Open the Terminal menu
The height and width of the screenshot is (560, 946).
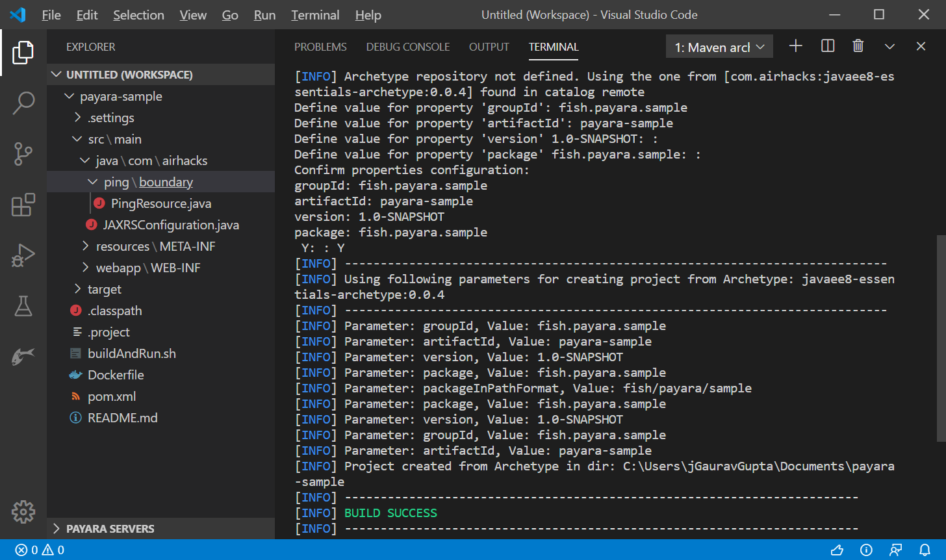[315, 15]
